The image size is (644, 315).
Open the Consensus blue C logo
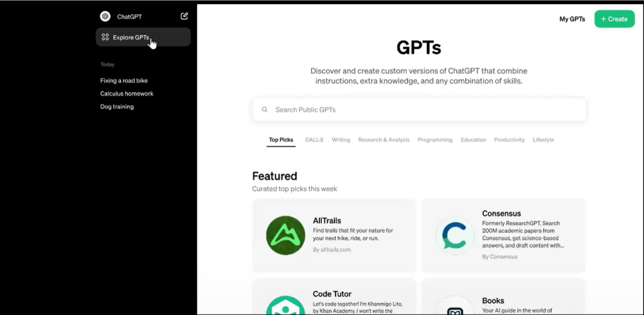point(454,235)
